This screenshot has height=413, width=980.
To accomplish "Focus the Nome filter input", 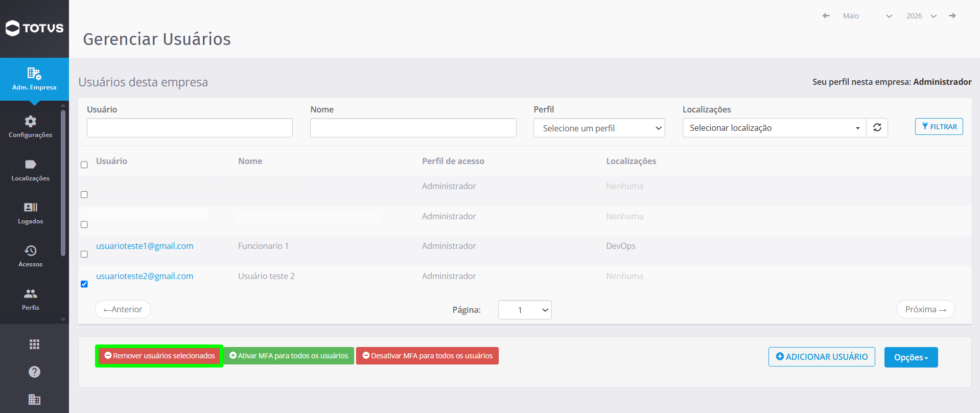I will tap(413, 128).
